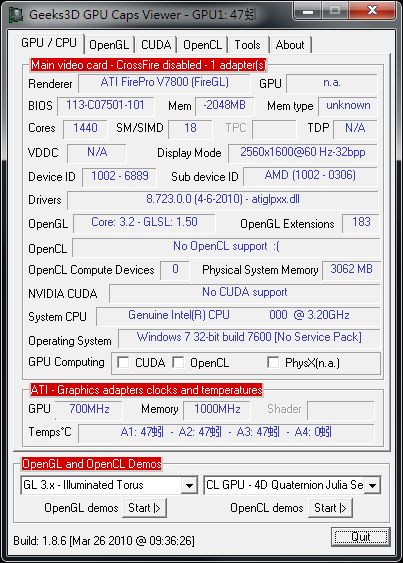
Task: Click the ATI Graphics adapters clocks header
Action: coord(147,390)
